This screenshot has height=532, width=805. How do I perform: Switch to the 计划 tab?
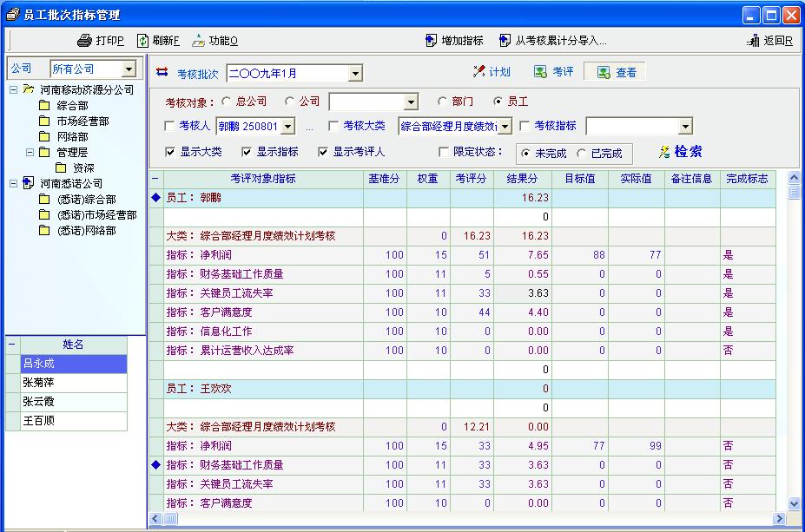[492, 72]
